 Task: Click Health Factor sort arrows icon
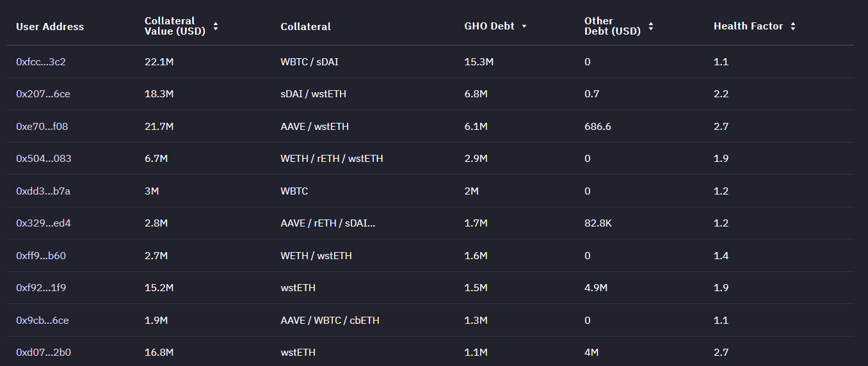point(793,26)
